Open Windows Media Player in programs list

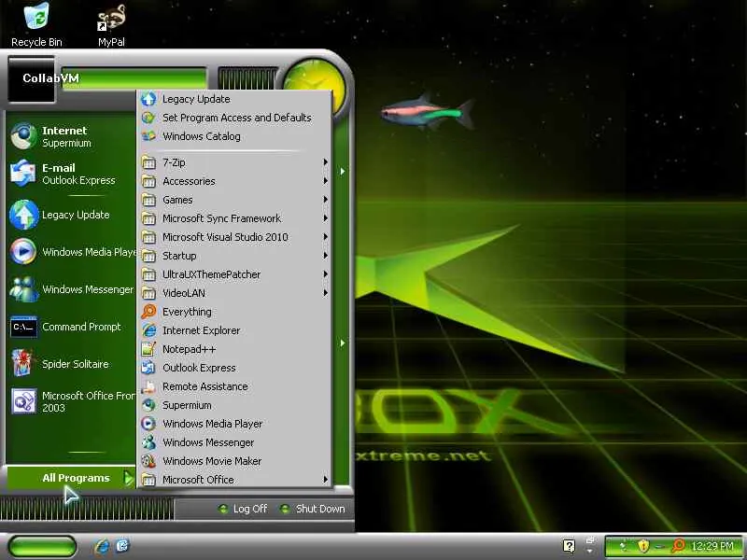click(x=235, y=424)
